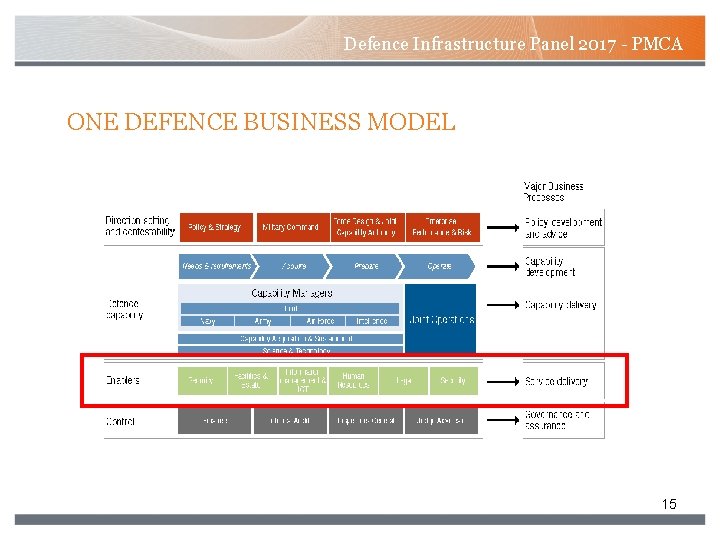Select the Policy & Strategy red box
The image size is (720, 540).
pos(216,227)
